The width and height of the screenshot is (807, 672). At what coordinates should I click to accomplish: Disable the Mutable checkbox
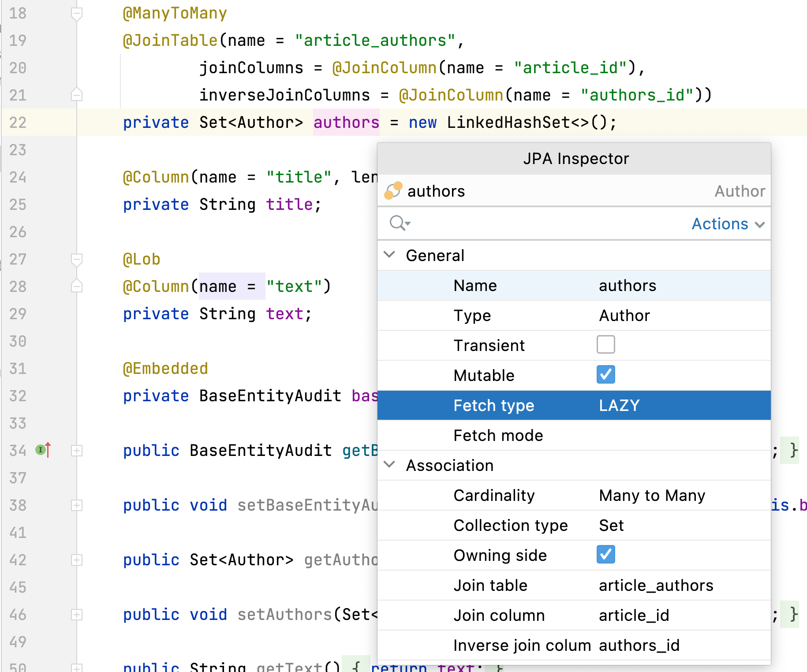coord(605,375)
